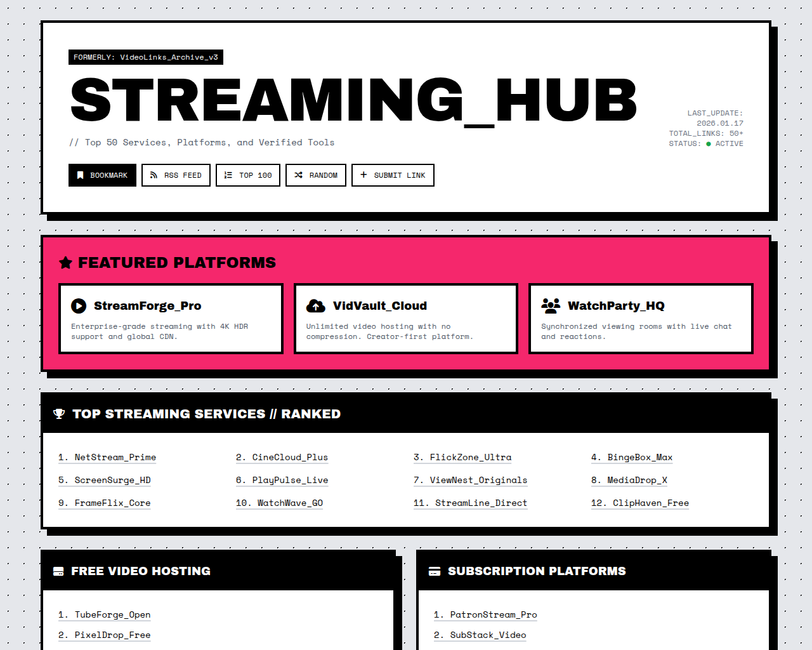812x650 pixels.
Task: Click the RSS icon on the RSS FEED button
Action: [154, 175]
